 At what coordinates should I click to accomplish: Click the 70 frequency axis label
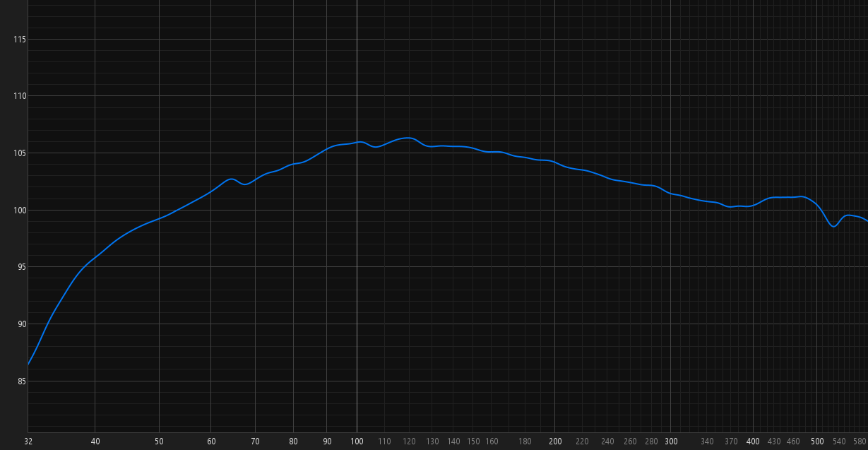click(255, 442)
